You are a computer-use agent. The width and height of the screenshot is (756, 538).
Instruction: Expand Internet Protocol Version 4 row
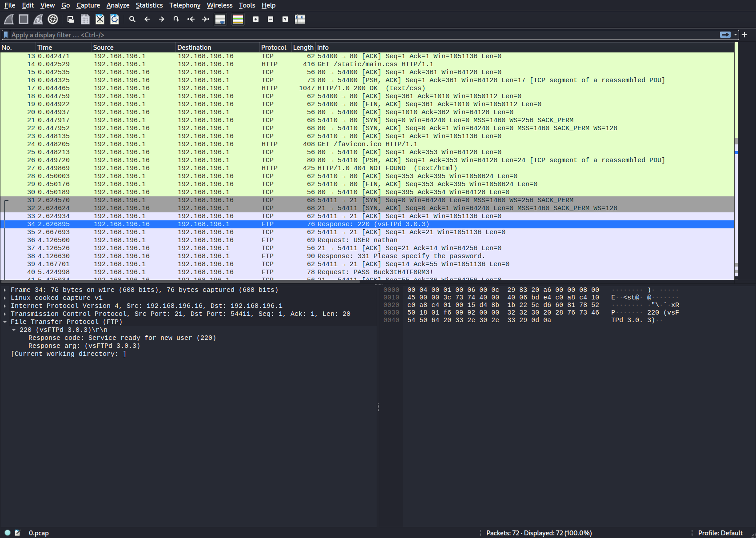pyautogui.click(x=5, y=306)
